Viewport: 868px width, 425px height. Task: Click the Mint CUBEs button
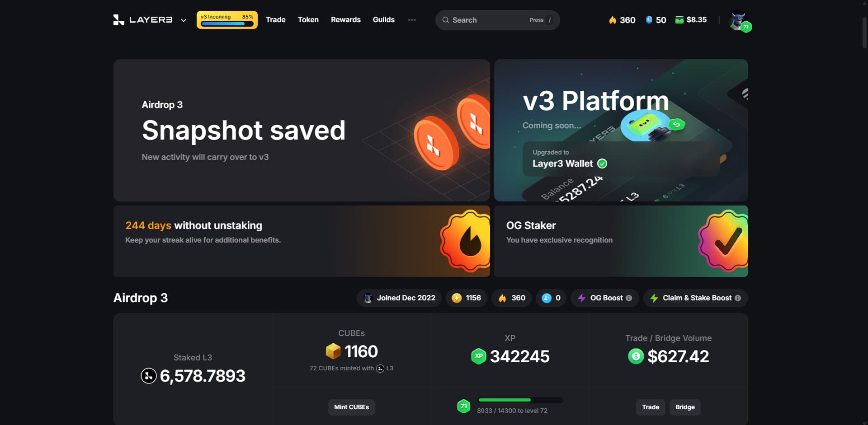(x=351, y=407)
